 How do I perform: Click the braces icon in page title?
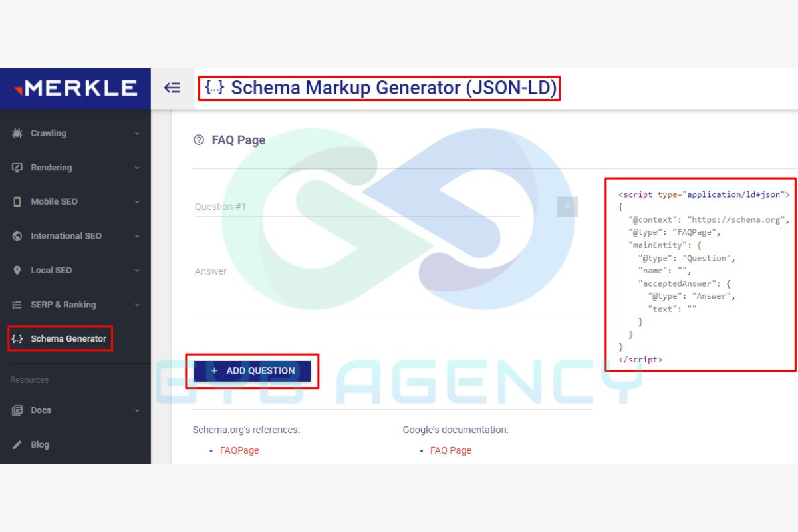[x=214, y=87]
